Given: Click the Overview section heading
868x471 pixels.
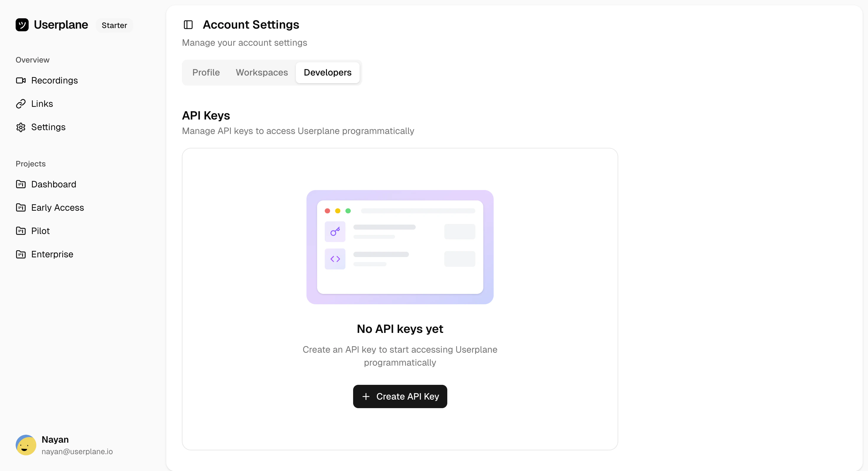Looking at the screenshot, I should coord(32,60).
